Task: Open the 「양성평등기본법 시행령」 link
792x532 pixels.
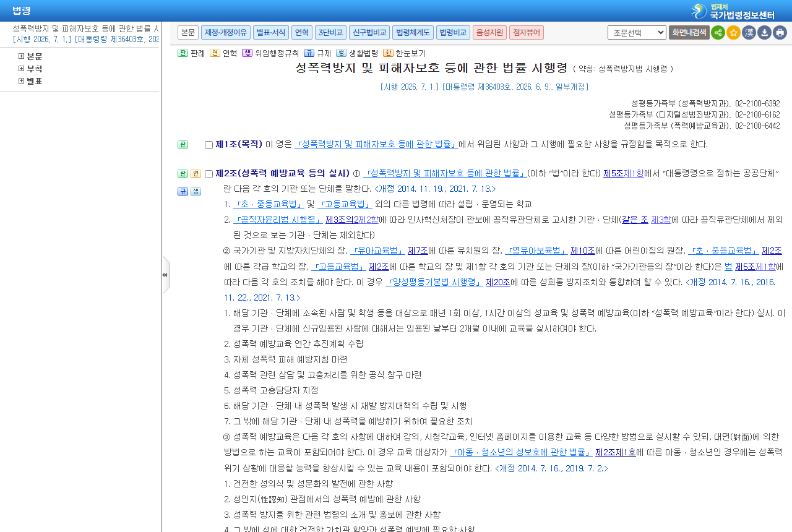Action: pyautogui.click(x=434, y=282)
